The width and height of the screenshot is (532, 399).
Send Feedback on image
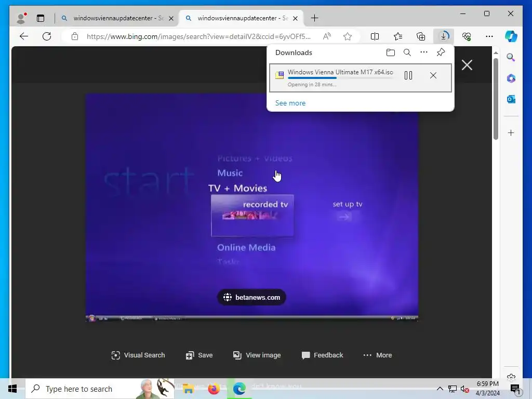pos(322,355)
